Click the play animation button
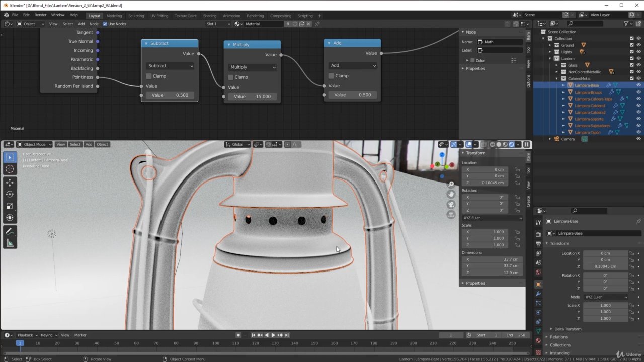 tap(273, 335)
